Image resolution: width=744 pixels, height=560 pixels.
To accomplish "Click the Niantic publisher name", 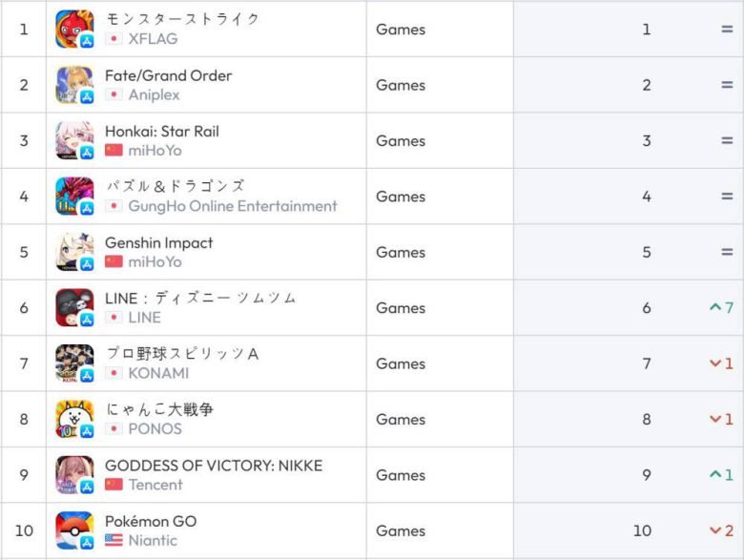I will pyautogui.click(x=153, y=540).
